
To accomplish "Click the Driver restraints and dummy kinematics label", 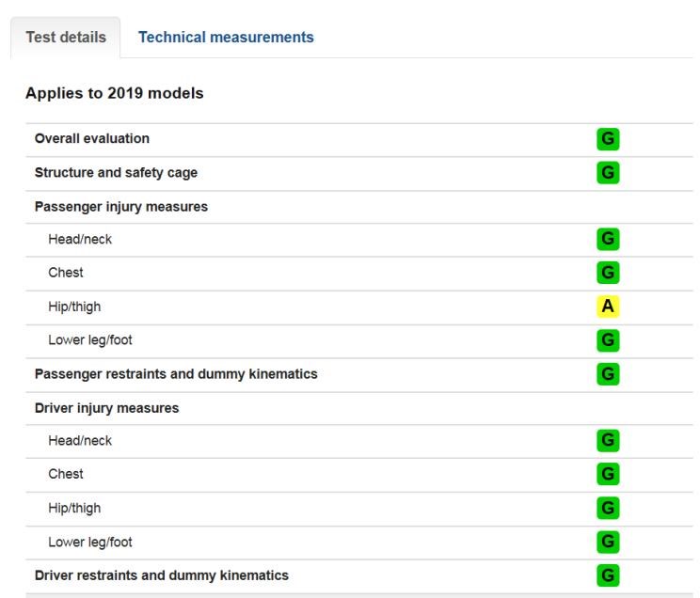I will pos(161,575).
